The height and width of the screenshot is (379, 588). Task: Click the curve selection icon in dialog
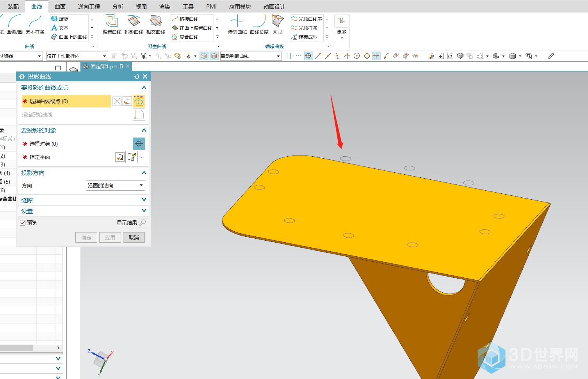point(139,102)
